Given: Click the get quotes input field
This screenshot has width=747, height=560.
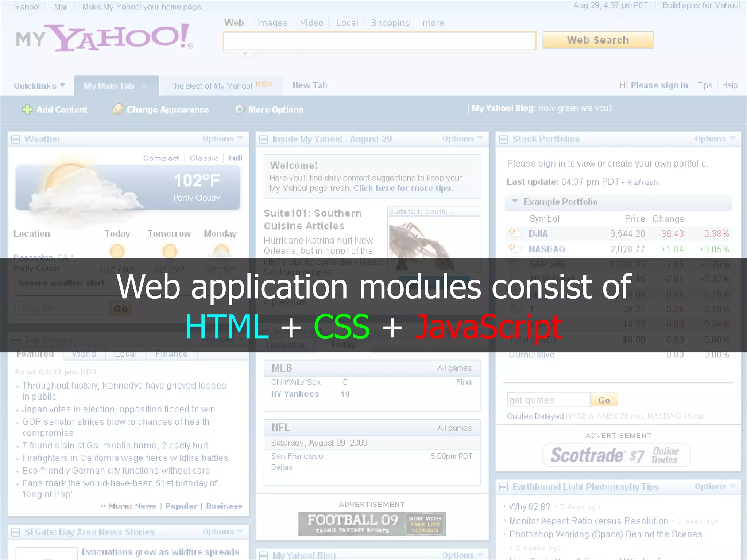Looking at the screenshot, I should click(x=548, y=400).
